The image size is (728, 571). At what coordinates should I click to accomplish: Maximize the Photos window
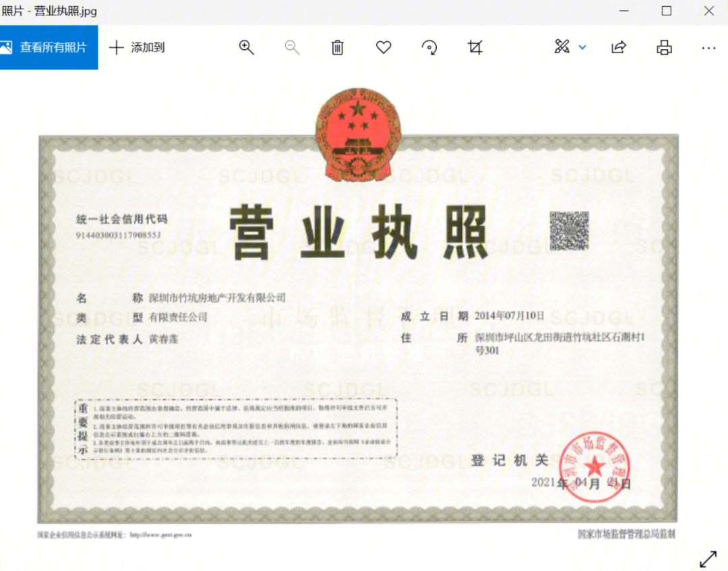point(666,11)
